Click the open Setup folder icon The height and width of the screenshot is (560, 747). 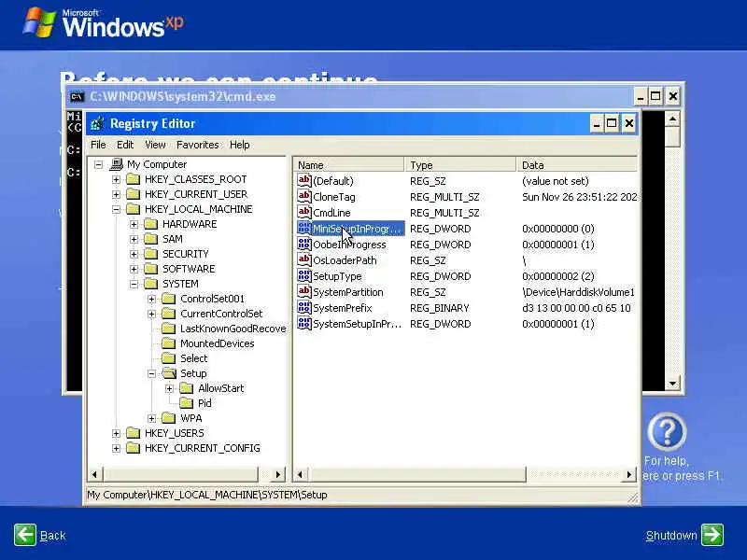coord(169,373)
